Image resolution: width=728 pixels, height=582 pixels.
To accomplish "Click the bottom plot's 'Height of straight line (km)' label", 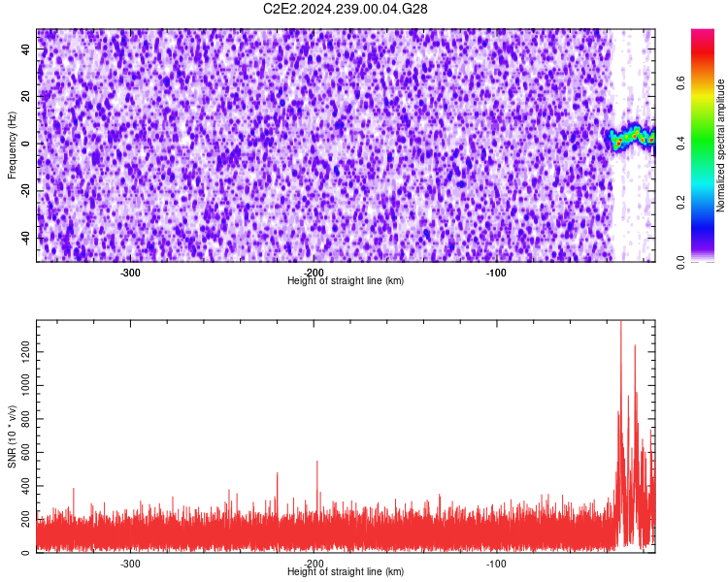I will [346, 571].
